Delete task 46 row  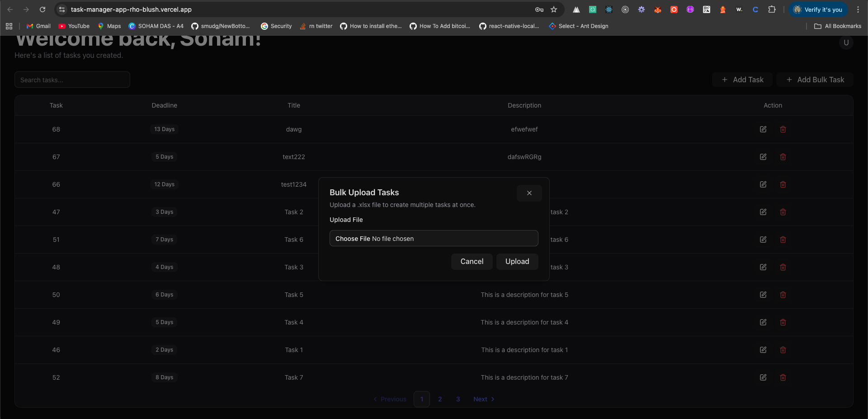pyautogui.click(x=783, y=350)
